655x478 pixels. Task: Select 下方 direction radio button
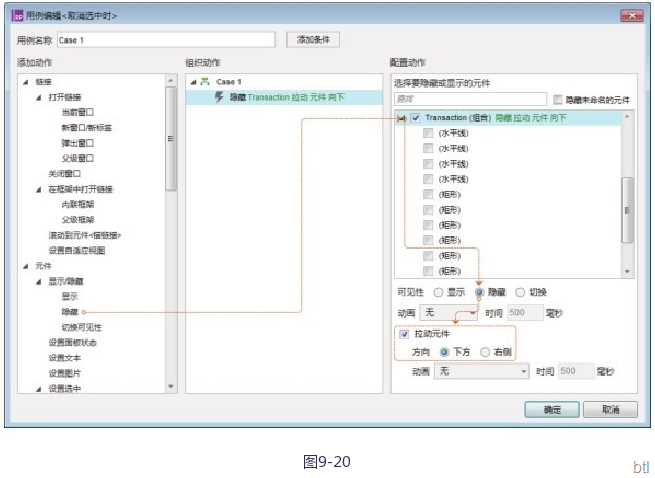(445, 352)
